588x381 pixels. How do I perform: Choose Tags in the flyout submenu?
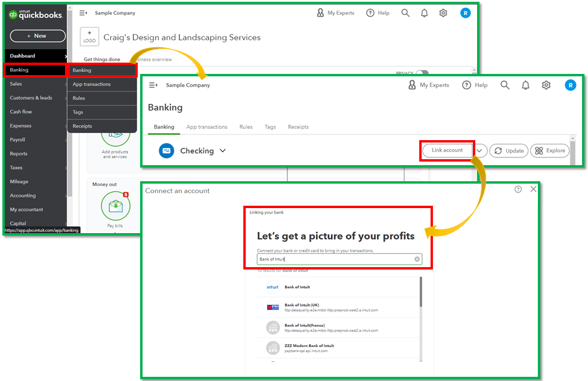[x=101, y=112]
